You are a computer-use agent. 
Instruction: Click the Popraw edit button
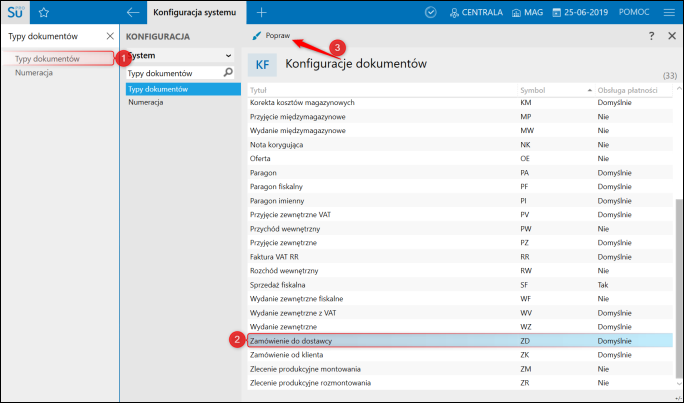tap(272, 35)
